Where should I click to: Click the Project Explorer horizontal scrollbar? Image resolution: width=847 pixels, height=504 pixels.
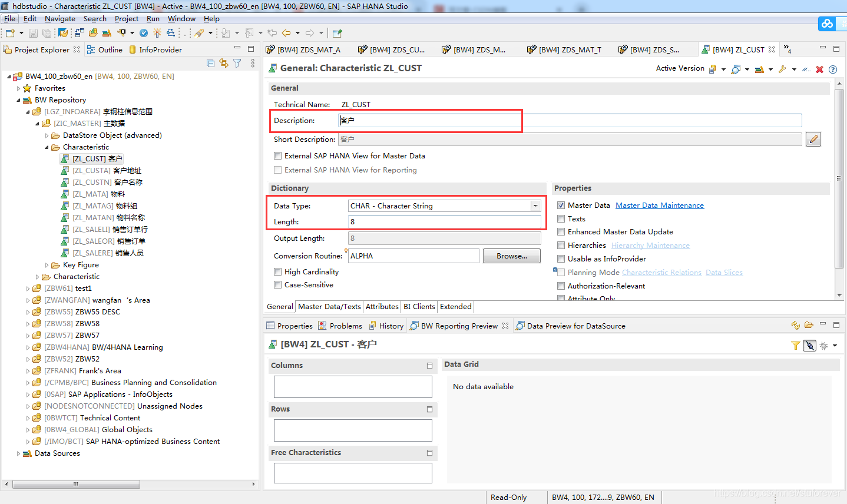click(x=76, y=484)
